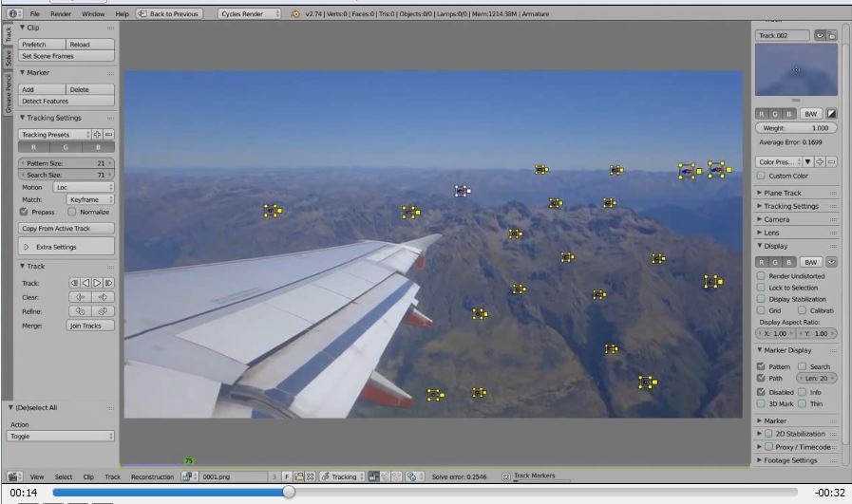Click Prefetch button
Image resolution: width=852 pixels, height=504 pixels.
click(x=42, y=44)
